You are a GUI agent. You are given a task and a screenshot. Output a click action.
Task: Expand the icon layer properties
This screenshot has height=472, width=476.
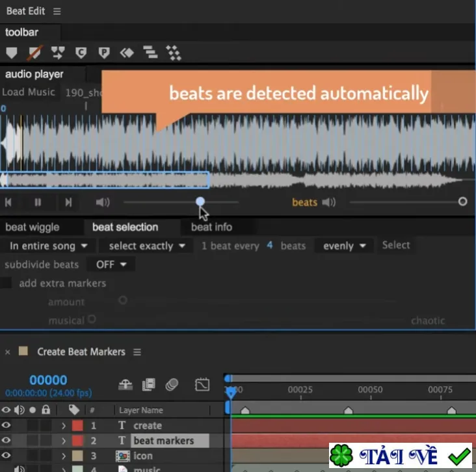pyautogui.click(x=64, y=456)
